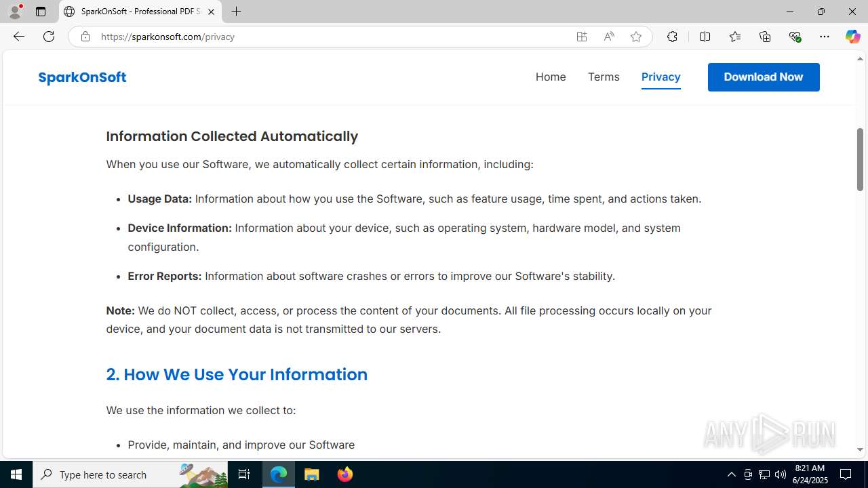
Task: Open the volume speaker tray icon
Action: click(781, 474)
